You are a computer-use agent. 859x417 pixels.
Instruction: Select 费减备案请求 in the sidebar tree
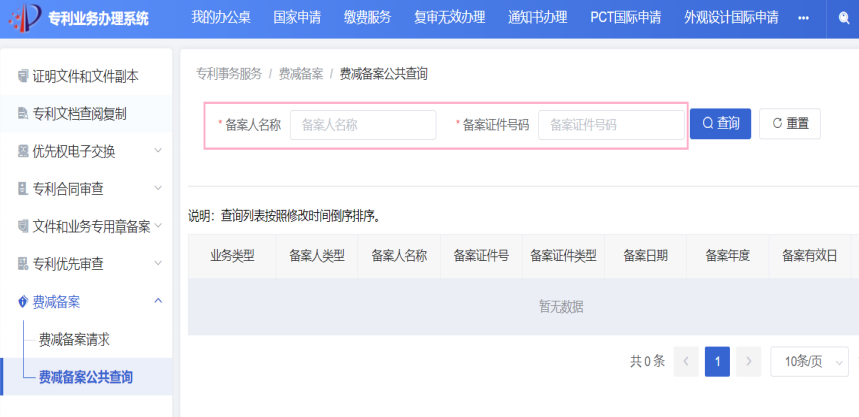[74, 339]
